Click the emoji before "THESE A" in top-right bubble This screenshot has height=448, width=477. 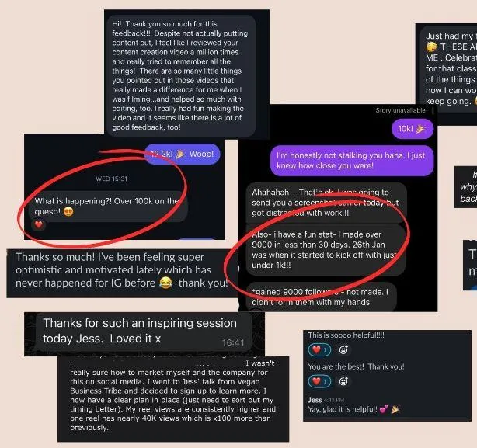pyautogui.click(x=431, y=47)
